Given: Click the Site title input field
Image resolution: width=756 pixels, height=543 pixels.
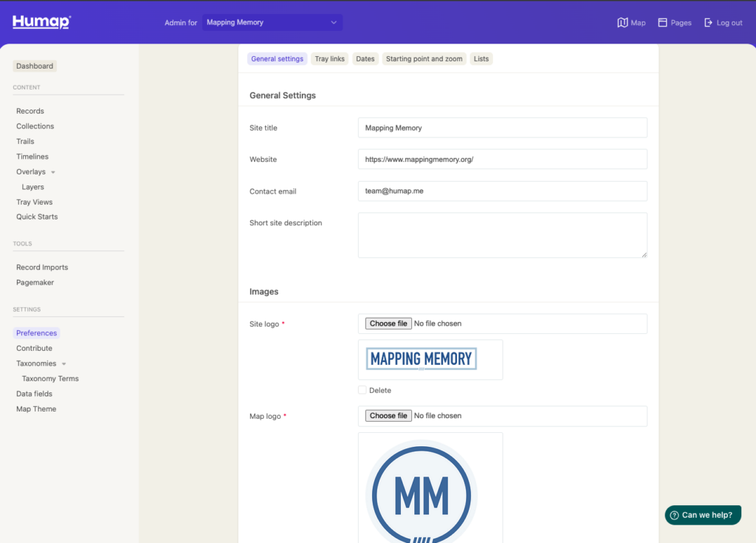Looking at the screenshot, I should click(x=502, y=128).
